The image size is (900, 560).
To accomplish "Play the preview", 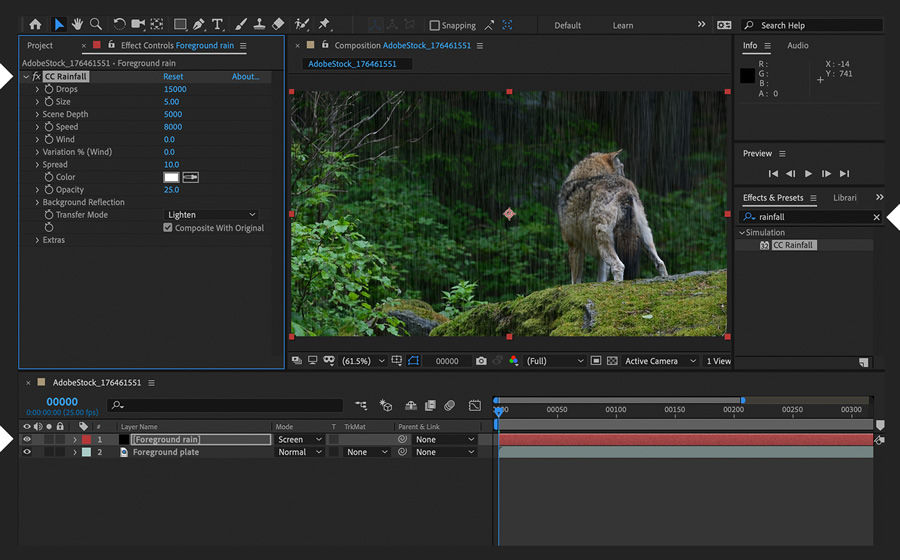I will coord(809,174).
